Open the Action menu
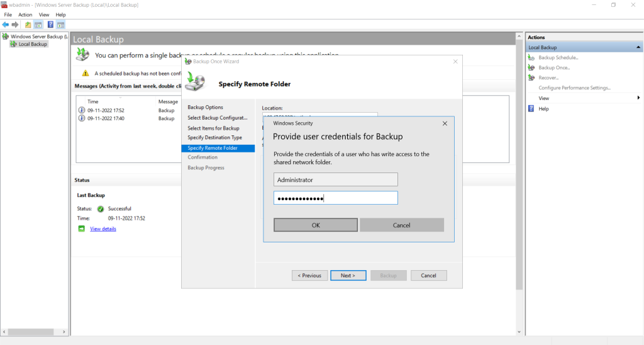644x345 pixels. coord(25,14)
